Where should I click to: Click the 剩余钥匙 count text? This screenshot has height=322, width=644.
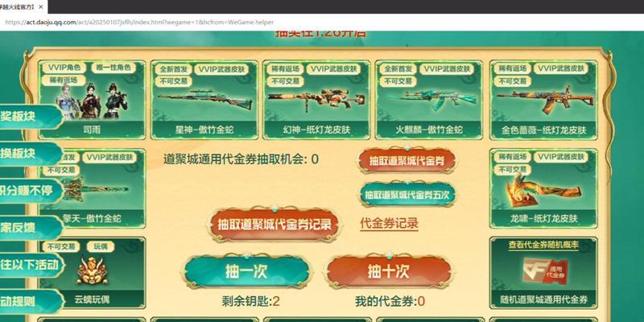[x=251, y=301]
